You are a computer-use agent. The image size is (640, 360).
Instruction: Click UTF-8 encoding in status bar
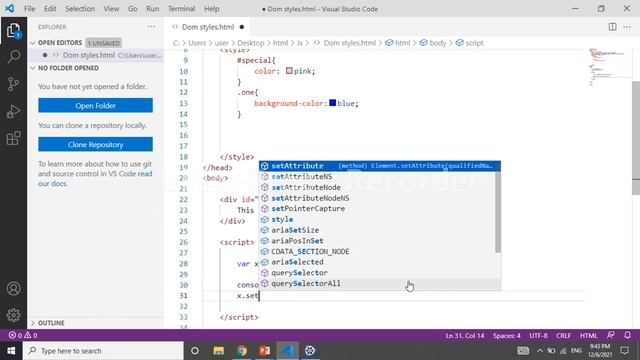coord(538,335)
